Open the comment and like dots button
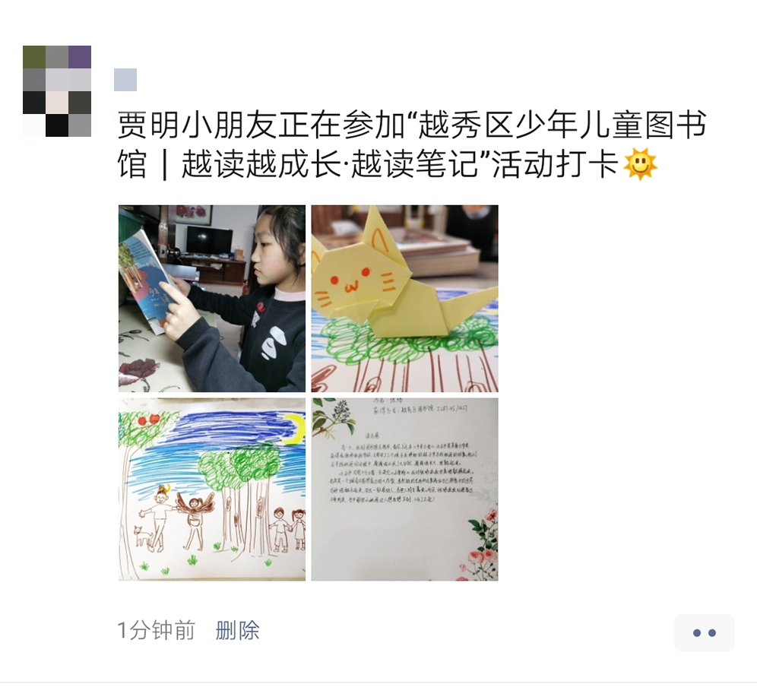Viewport: 757px width, 700px height. [x=704, y=632]
